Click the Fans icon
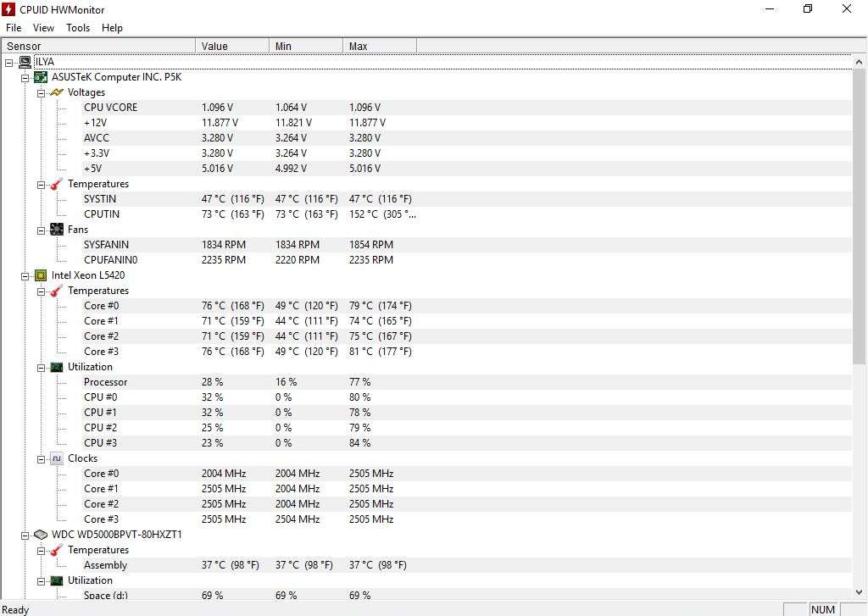The width and height of the screenshot is (868, 616). click(57, 229)
